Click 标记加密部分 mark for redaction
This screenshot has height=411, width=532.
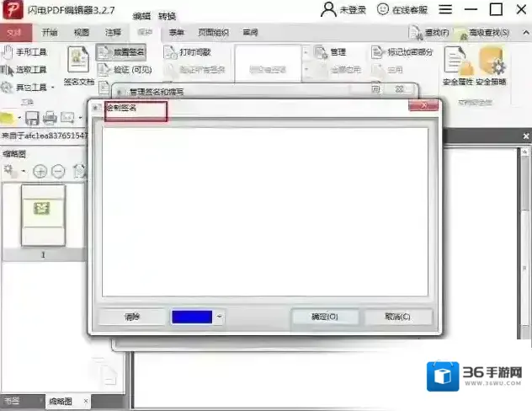[402, 52]
